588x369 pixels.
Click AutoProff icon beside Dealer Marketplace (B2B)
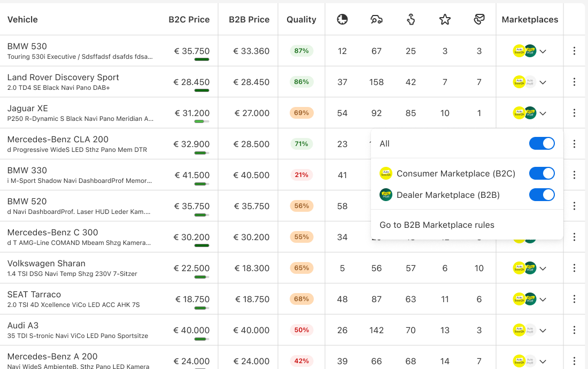(x=386, y=195)
